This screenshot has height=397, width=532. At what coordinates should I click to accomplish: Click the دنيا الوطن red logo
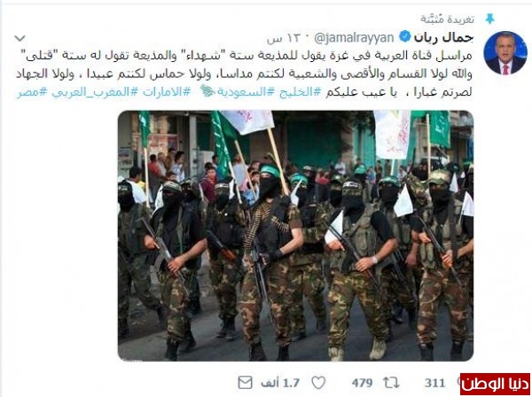[x=495, y=385]
